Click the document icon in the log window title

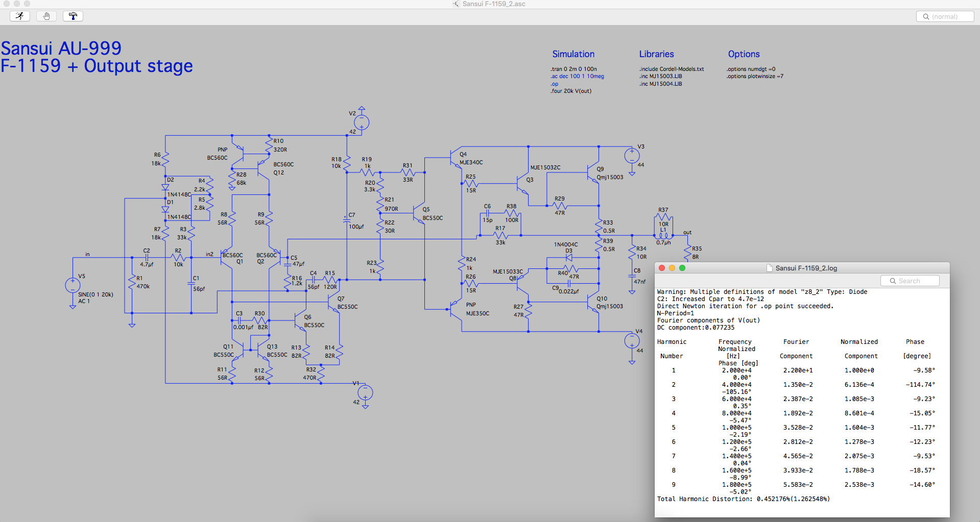click(x=770, y=268)
